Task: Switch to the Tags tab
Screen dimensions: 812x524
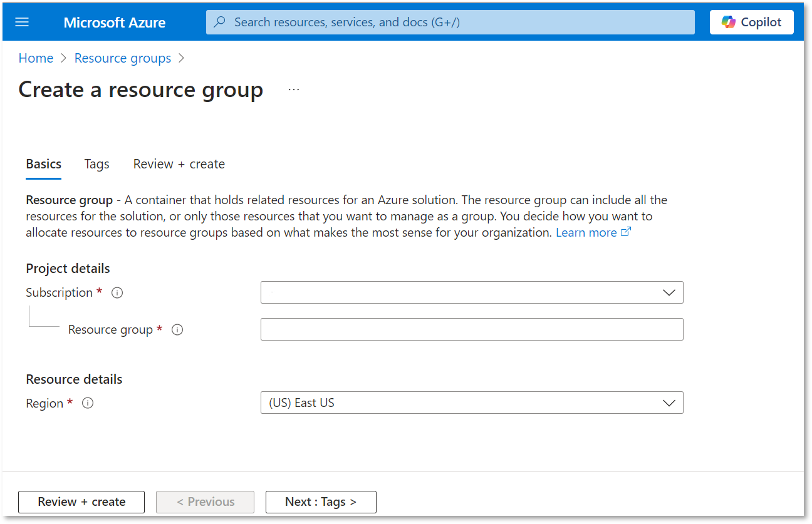Action: point(97,164)
